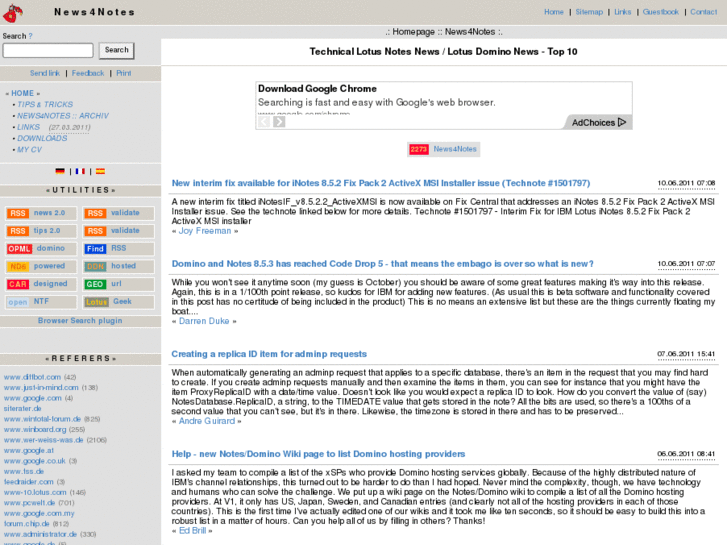Click the CAR designed badge
Viewport: 727px width, 545px height.
tap(41, 284)
